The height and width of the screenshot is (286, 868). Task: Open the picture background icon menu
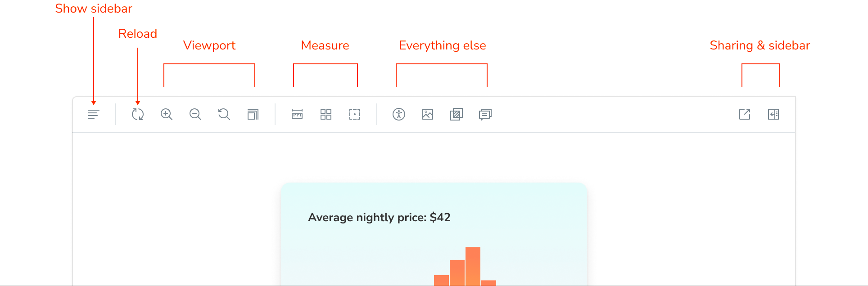(x=428, y=114)
